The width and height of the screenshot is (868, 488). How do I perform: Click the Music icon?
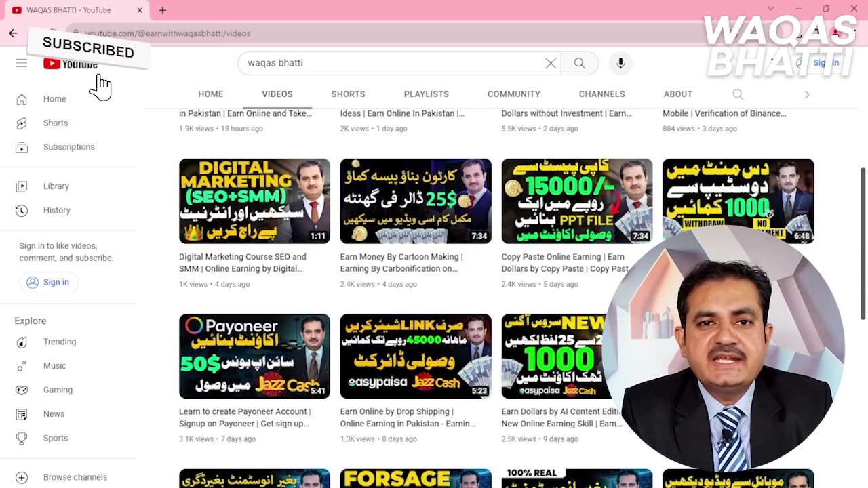coord(22,366)
